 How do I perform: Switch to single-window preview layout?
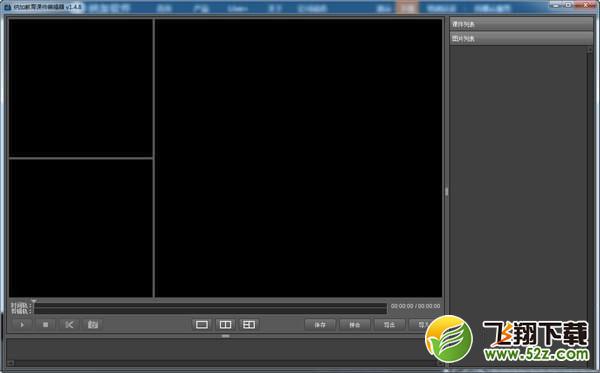[202, 325]
